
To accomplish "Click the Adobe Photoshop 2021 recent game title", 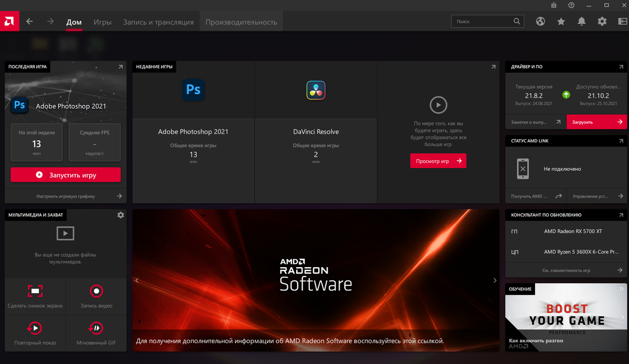I will point(193,131).
